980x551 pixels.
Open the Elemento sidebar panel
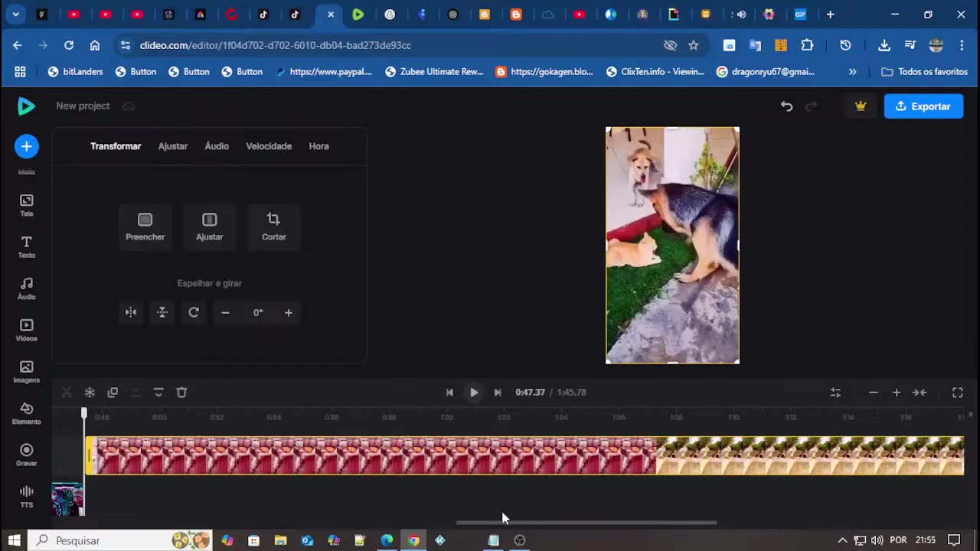[x=26, y=413]
